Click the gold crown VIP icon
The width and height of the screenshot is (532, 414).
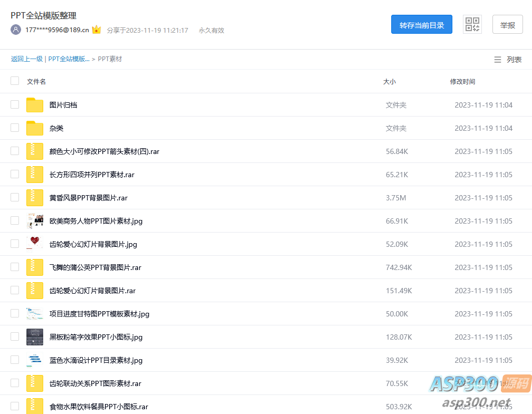coord(96,30)
